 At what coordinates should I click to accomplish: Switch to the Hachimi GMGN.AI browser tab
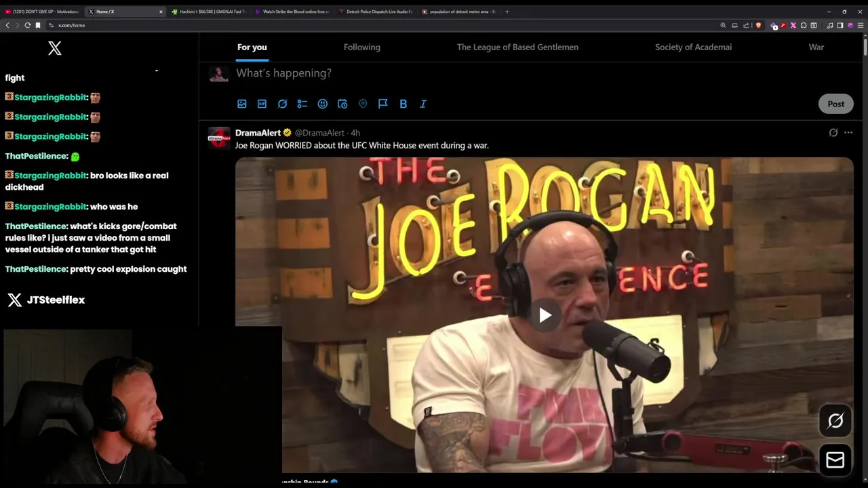click(x=208, y=12)
